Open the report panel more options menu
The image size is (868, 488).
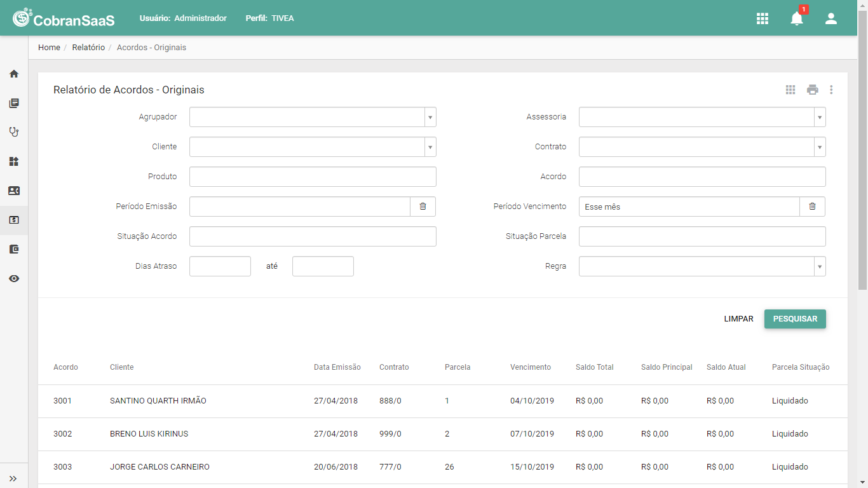[x=831, y=90]
